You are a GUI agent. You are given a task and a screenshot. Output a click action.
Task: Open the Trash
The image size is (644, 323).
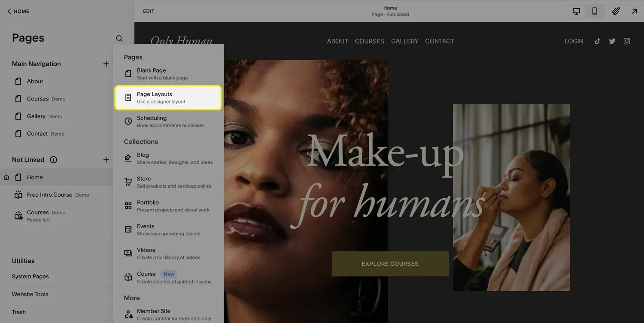point(19,312)
